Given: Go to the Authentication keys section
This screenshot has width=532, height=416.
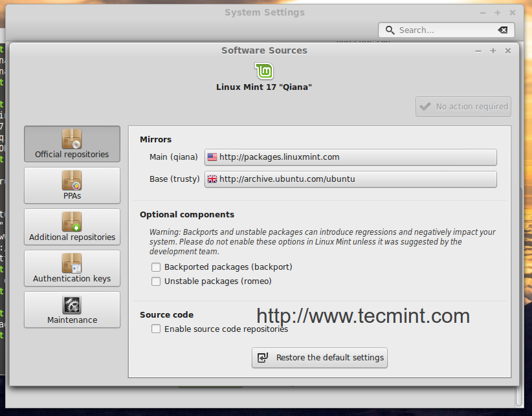Looking at the screenshot, I should click(72, 268).
